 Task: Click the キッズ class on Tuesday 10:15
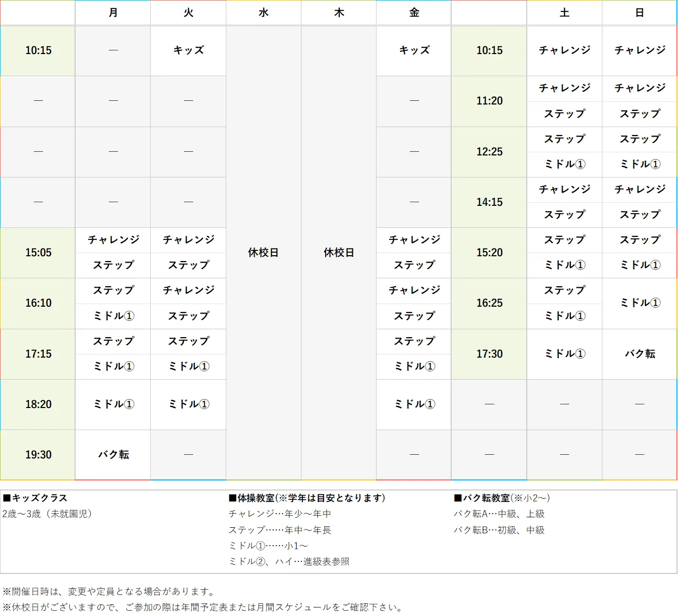[x=188, y=51]
